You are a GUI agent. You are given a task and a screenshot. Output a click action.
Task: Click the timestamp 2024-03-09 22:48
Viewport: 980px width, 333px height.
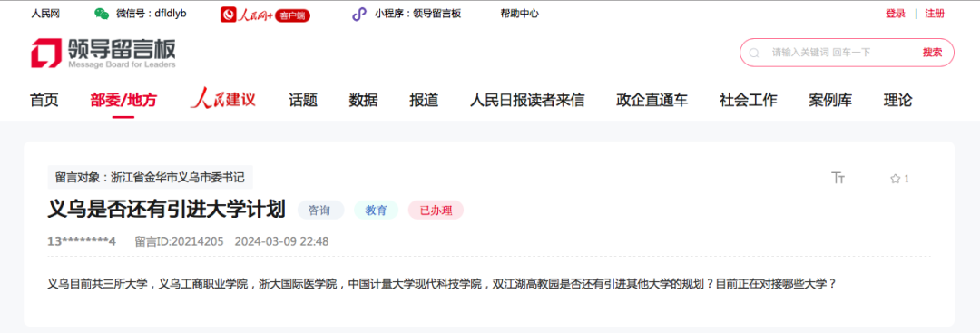click(x=281, y=241)
